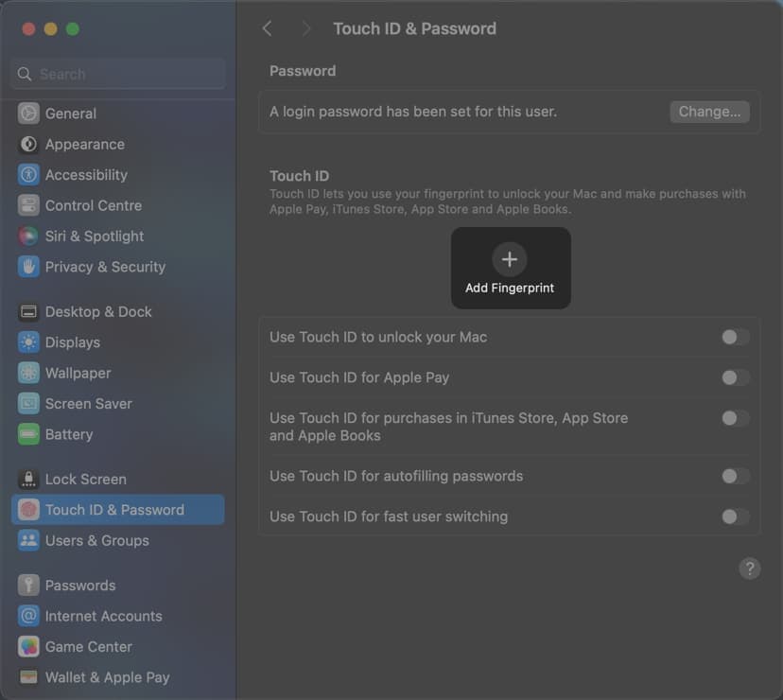
Task: Click 'Touch ID & Password' window title
Action: pos(415,28)
